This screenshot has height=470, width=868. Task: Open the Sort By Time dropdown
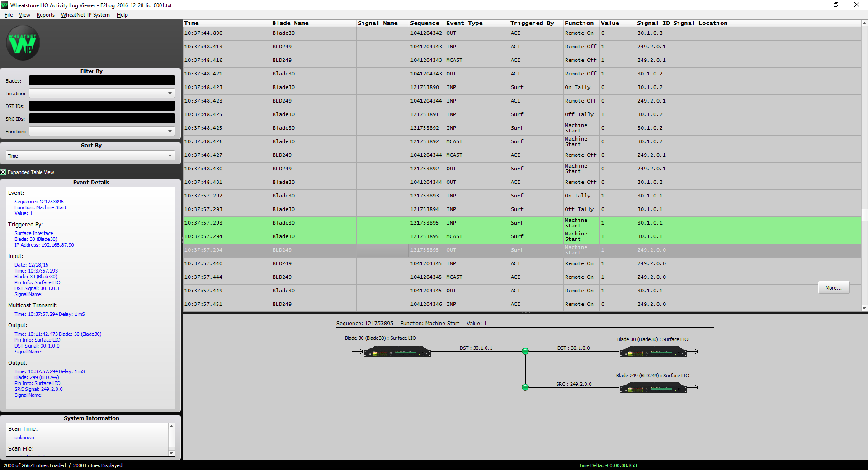90,156
